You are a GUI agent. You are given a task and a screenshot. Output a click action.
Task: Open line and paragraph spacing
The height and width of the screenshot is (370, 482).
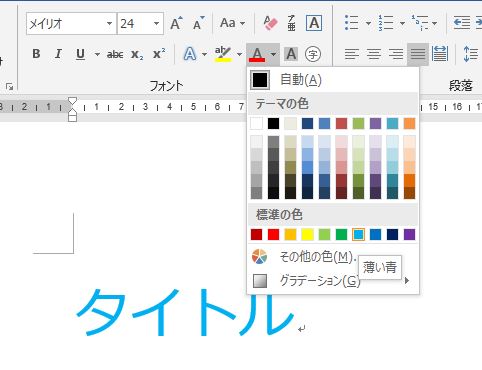471,54
